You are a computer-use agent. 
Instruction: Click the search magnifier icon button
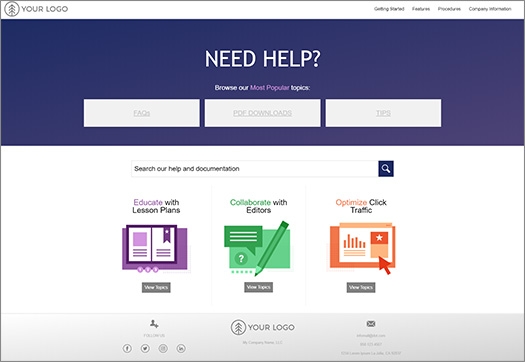(386, 168)
